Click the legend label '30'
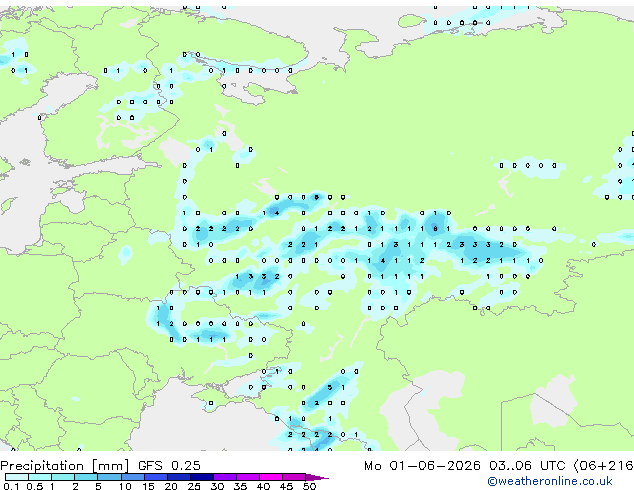 click(217, 486)
